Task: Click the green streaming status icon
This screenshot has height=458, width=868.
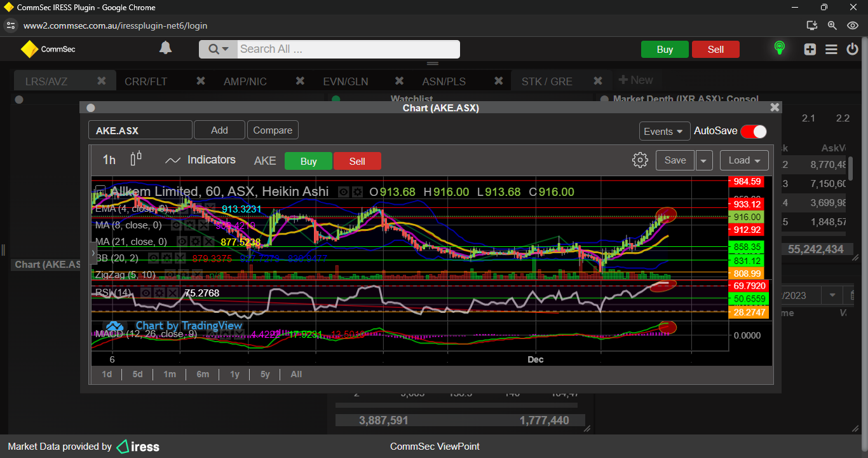Action: pyautogui.click(x=779, y=48)
